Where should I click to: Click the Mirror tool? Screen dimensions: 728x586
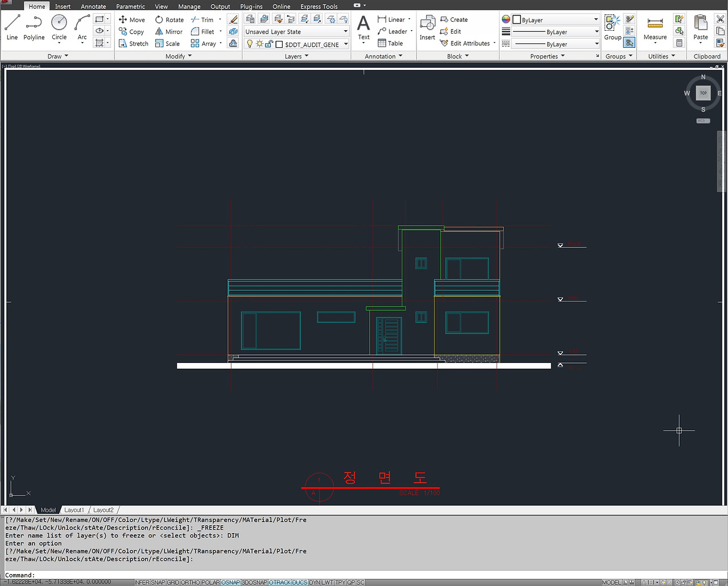(169, 32)
